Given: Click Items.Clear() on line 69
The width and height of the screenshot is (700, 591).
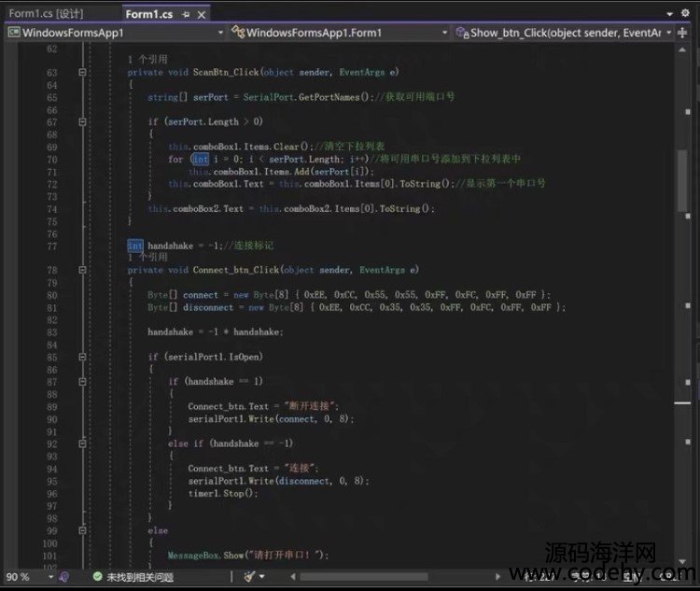Looking at the screenshot, I should tap(276, 147).
